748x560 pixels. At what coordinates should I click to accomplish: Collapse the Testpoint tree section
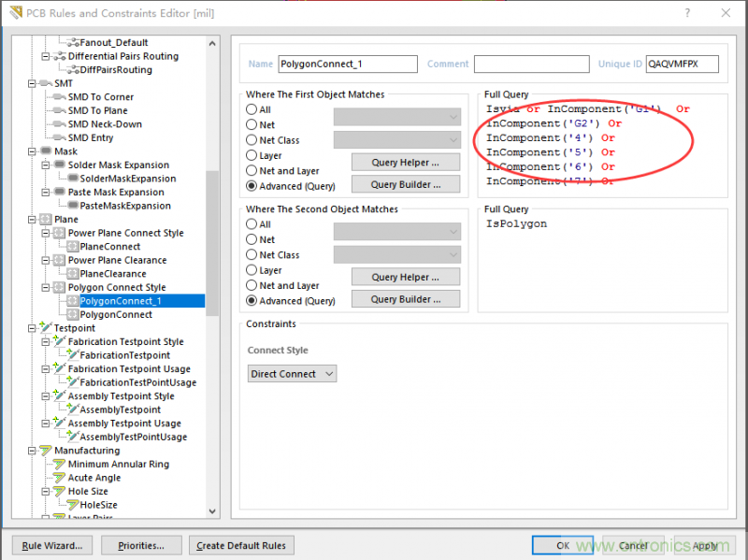point(33,328)
